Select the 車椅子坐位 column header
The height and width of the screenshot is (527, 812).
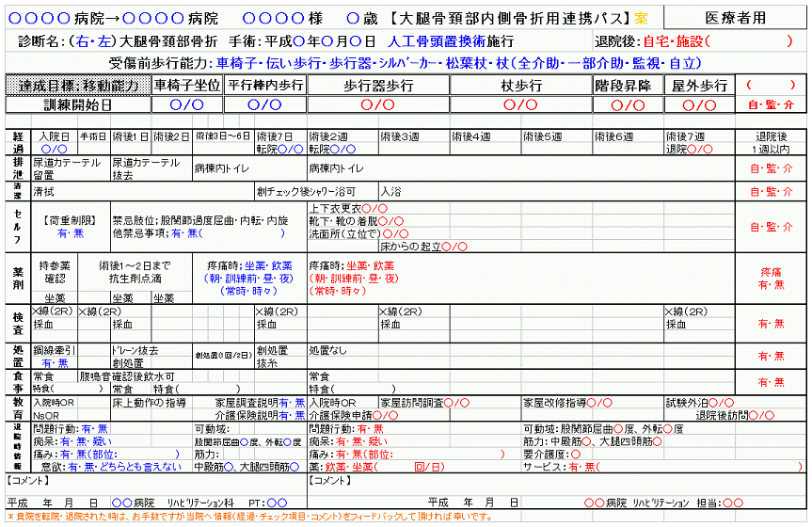coord(188,85)
